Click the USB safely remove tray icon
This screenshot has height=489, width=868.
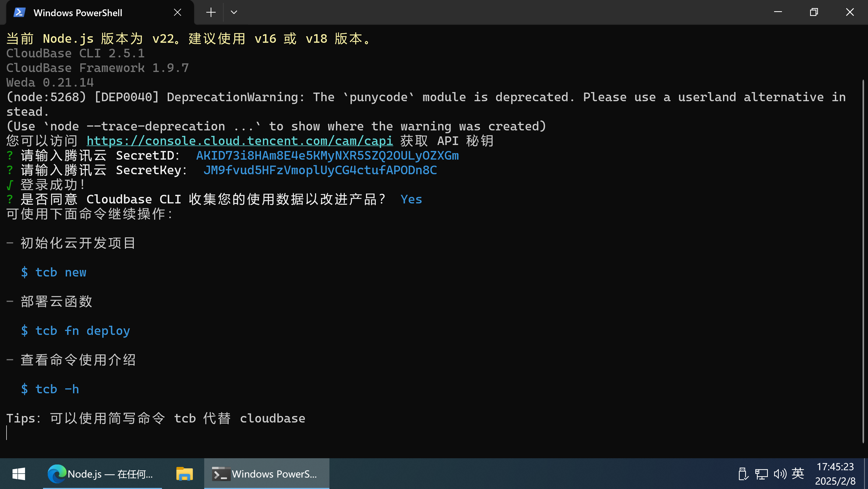(743, 474)
